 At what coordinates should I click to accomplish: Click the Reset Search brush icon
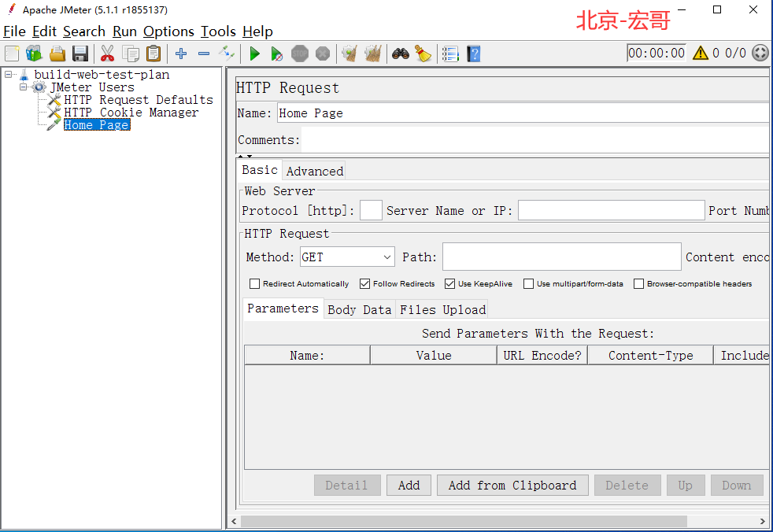423,54
